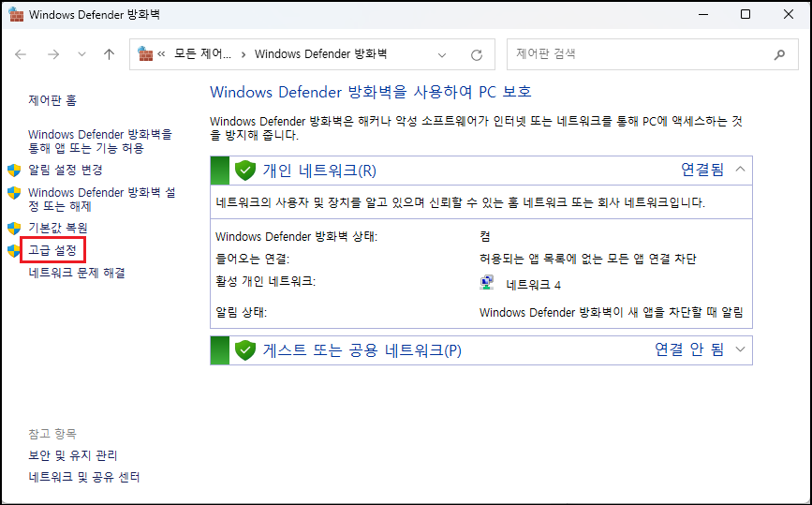Collapse the 개인 네트워크 section chevron
The image size is (812, 505).
(741, 169)
